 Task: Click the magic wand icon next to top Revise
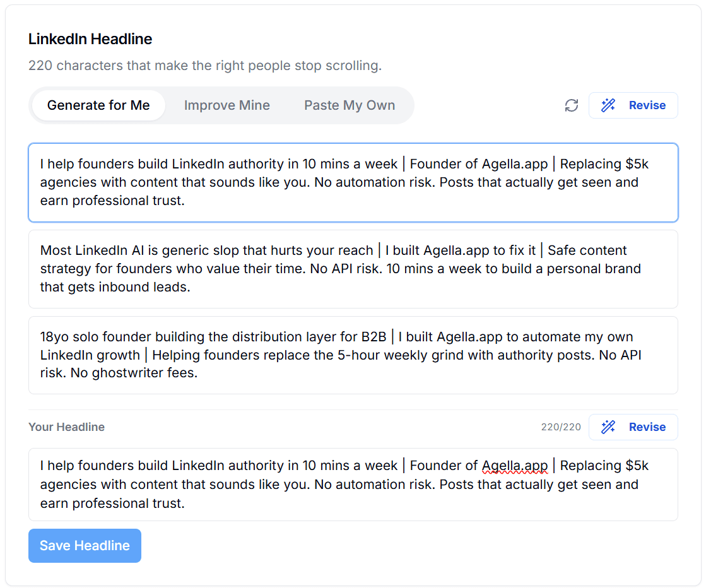[x=608, y=105]
